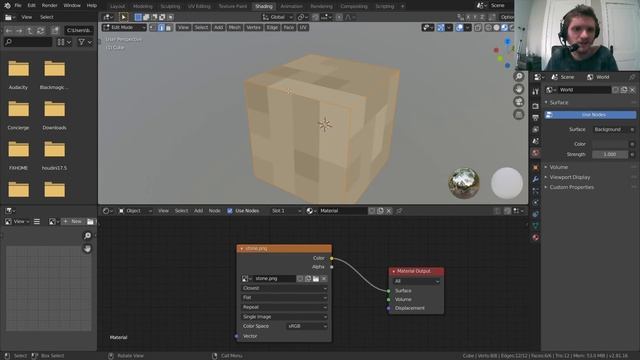Click the New image button
This screenshot has width=640, height=360.
coord(73,221)
